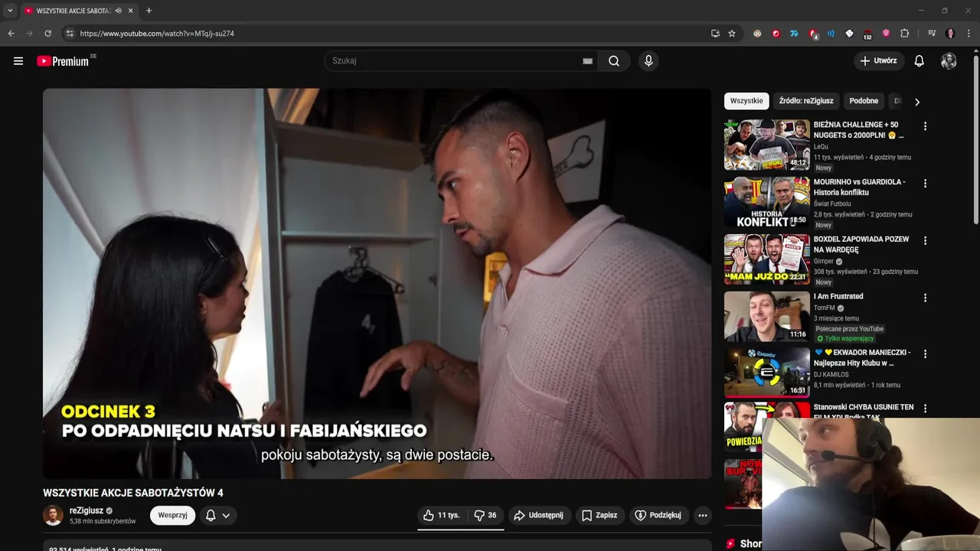Viewport: 980px width, 551px height.
Task: Select the Podobne filter chip
Action: pos(864,101)
